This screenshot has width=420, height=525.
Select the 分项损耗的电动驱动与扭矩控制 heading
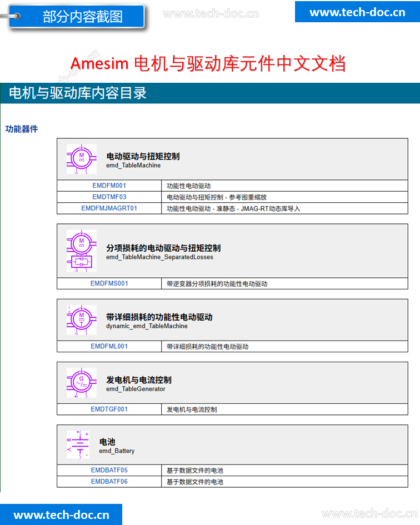(163, 248)
